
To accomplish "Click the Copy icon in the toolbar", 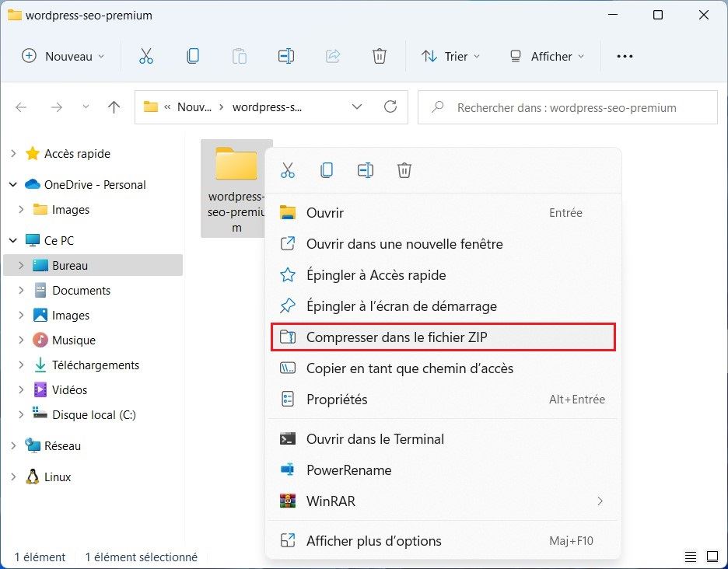I will coord(193,56).
